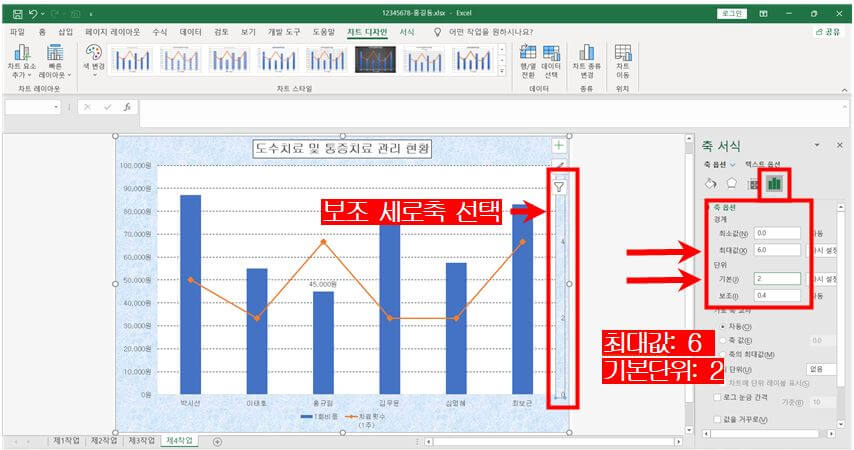
Task: Click the 기본(J) unit field showing 2
Action: pyautogui.click(x=777, y=279)
